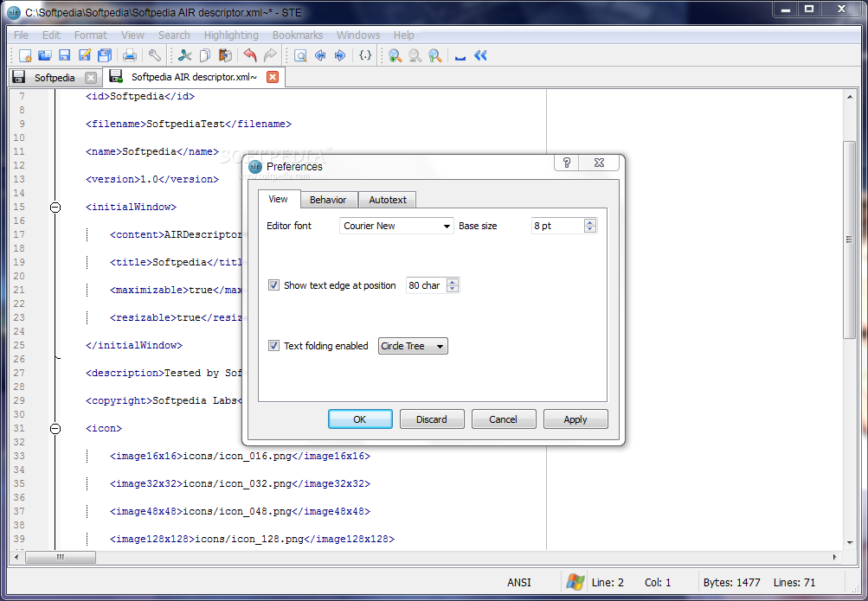Image resolution: width=868 pixels, height=601 pixels.
Task: Copy selection using the copy icon
Action: coord(205,56)
